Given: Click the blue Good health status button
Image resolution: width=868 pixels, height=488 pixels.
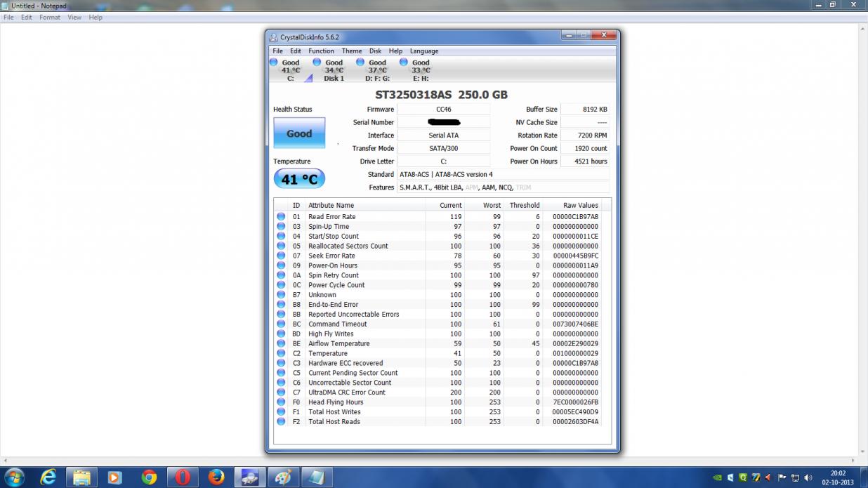Looking at the screenshot, I should coord(299,133).
